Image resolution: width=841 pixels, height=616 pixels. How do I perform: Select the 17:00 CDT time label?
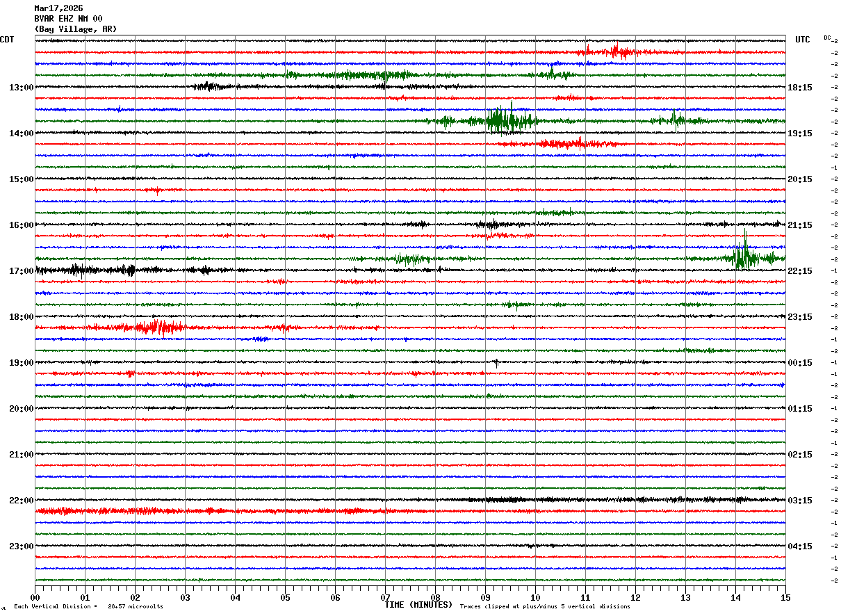pos(22,271)
